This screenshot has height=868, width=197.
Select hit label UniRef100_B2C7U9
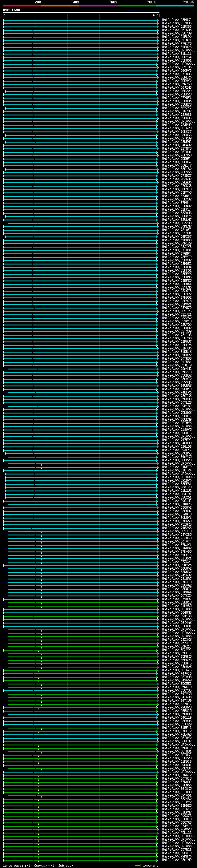point(176,33)
